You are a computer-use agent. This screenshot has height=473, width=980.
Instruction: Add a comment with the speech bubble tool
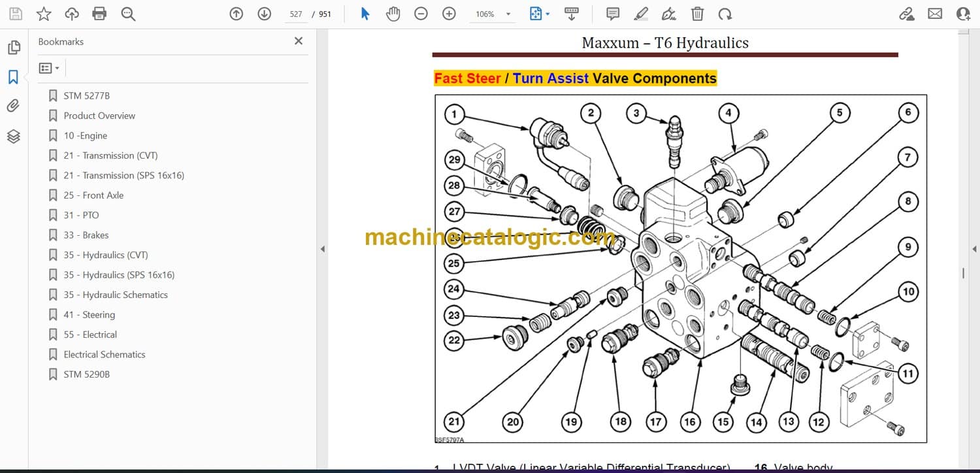[613, 14]
